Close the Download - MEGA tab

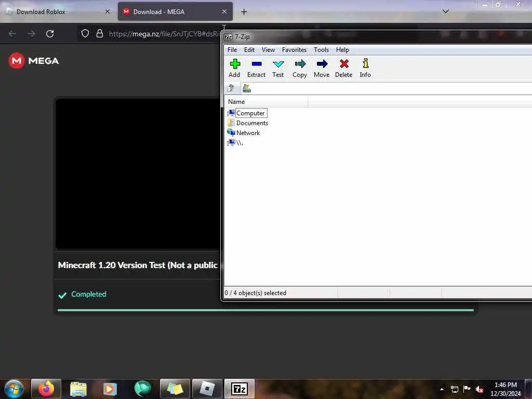pyautogui.click(x=224, y=12)
